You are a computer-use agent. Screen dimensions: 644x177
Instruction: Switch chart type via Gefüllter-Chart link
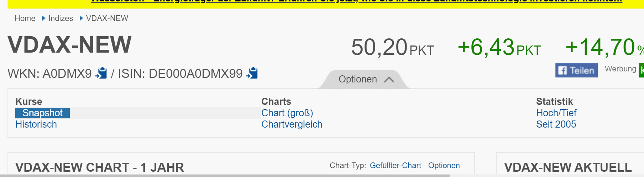pyautogui.click(x=395, y=166)
